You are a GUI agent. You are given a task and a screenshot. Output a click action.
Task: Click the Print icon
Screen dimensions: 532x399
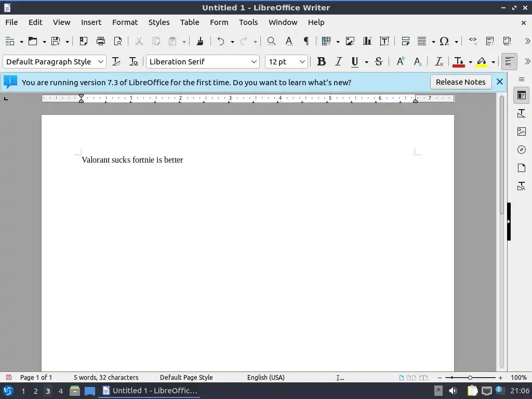101,42
